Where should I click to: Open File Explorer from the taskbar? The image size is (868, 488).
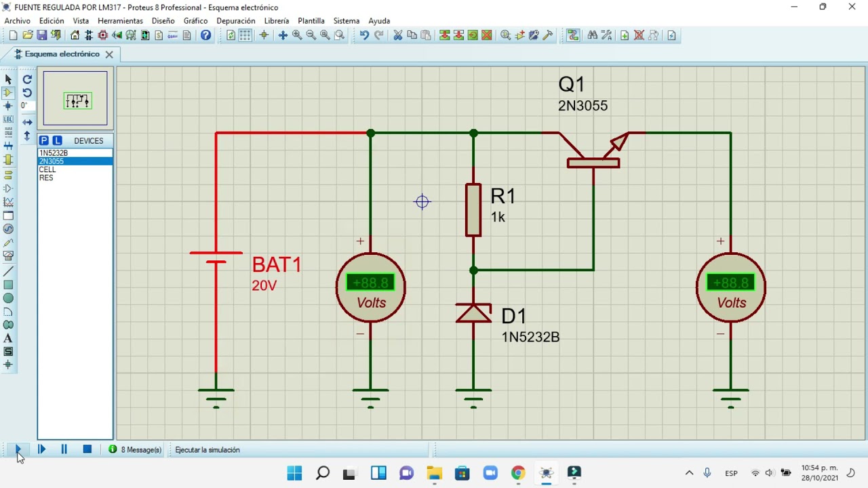coord(434,473)
